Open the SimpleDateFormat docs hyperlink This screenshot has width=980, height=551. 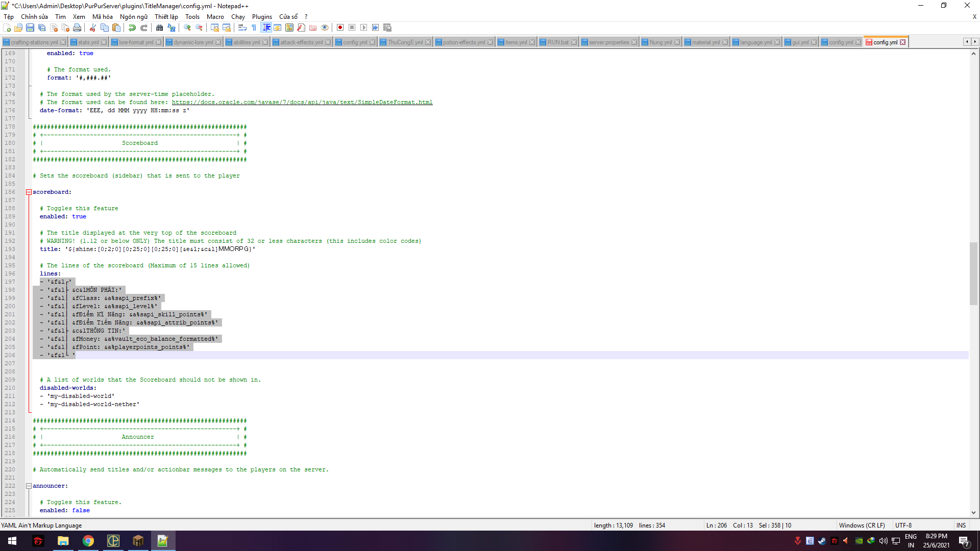coord(302,103)
